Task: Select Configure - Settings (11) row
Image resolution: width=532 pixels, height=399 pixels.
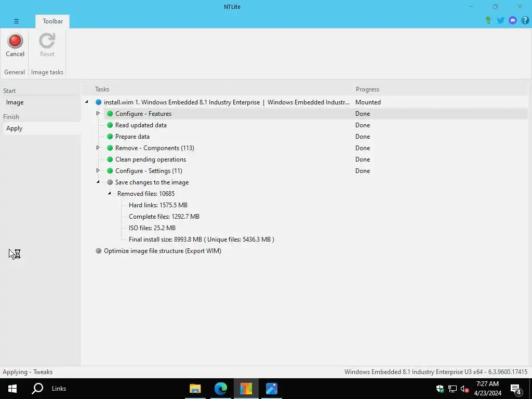Action: tap(149, 170)
